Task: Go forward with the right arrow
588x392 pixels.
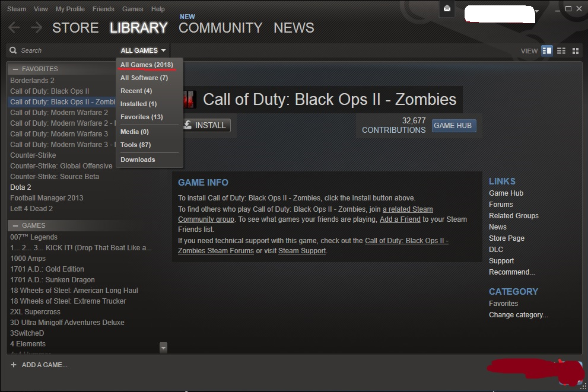Action: pos(36,27)
